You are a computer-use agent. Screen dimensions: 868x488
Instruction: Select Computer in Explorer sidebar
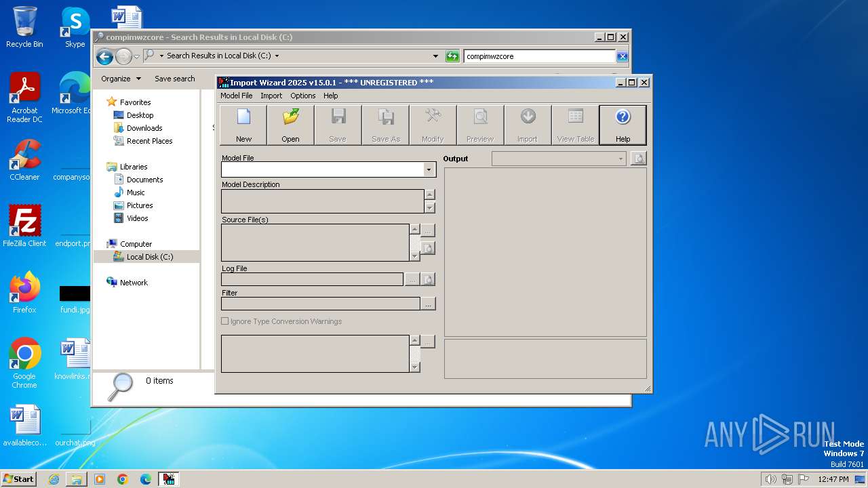pyautogui.click(x=136, y=244)
